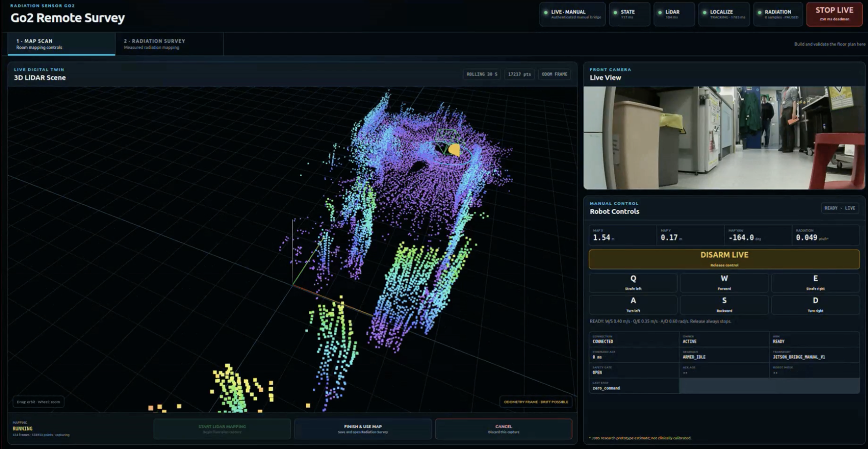Image resolution: width=868 pixels, height=449 pixels.
Task: Cancel and discard this capture
Action: tap(504, 429)
